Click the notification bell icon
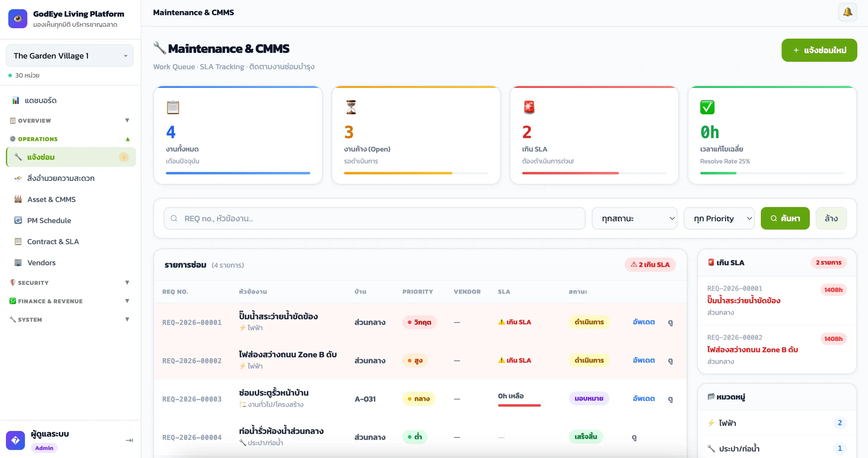Image resolution: width=868 pixels, height=458 pixels. 848,12
